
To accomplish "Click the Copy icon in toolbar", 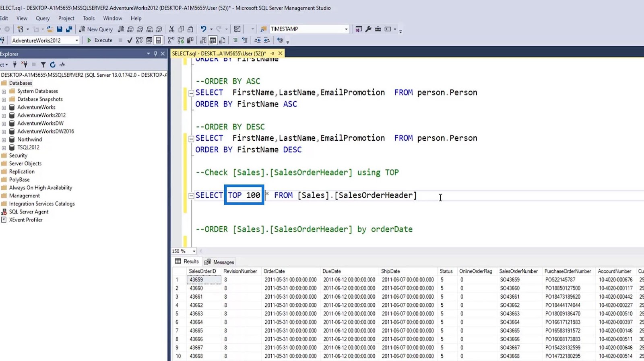I will pos(181,29).
